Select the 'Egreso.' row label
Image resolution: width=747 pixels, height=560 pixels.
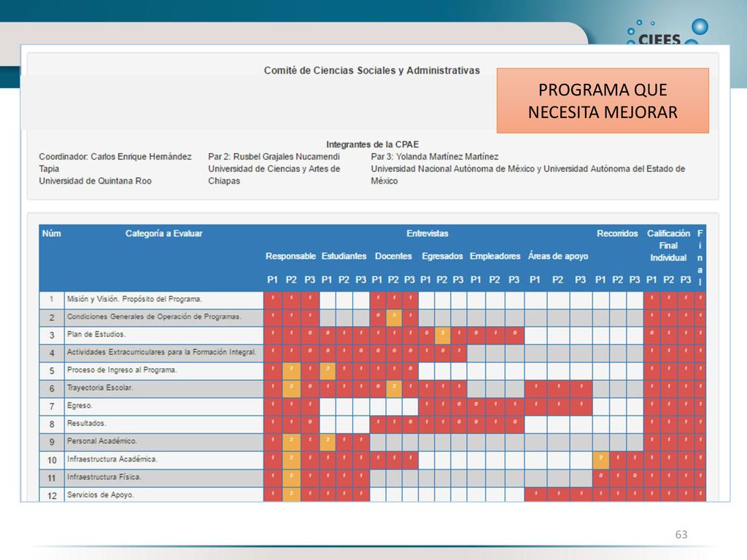coord(80,405)
